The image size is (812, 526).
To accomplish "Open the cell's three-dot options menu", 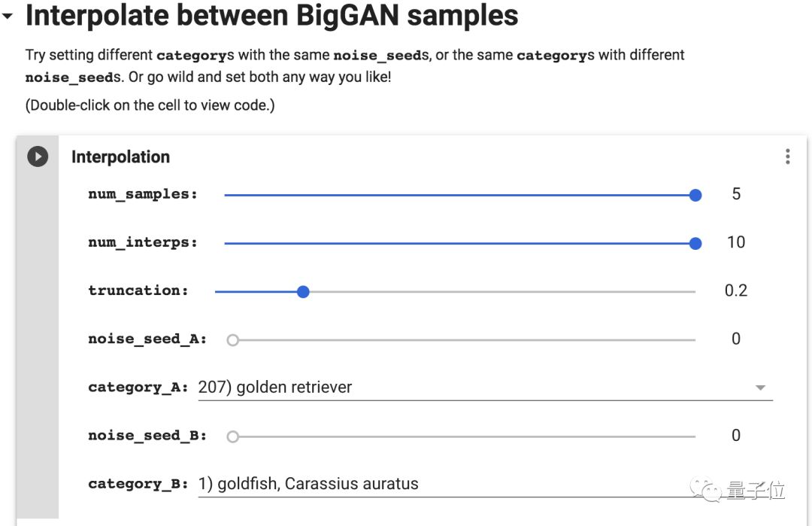I will tap(787, 157).
